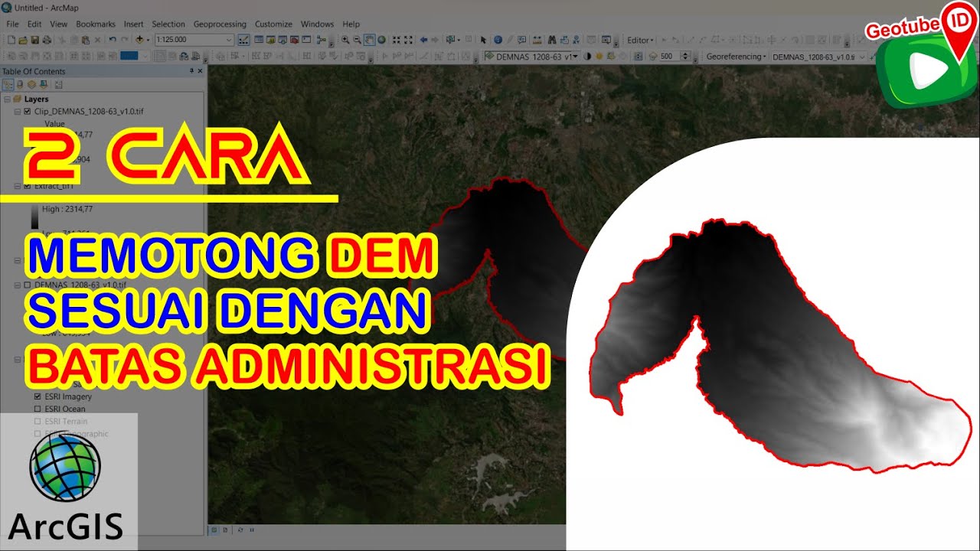980x551 pixels.
Task: Click the Fixed Zoom In icon
Action: 396,40
